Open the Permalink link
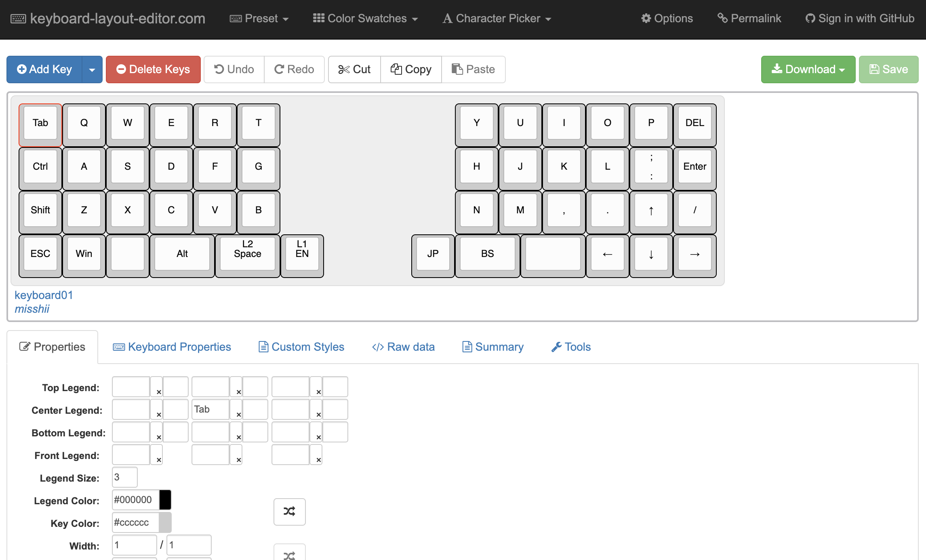926x560 pixels. (x=749, y=19)
